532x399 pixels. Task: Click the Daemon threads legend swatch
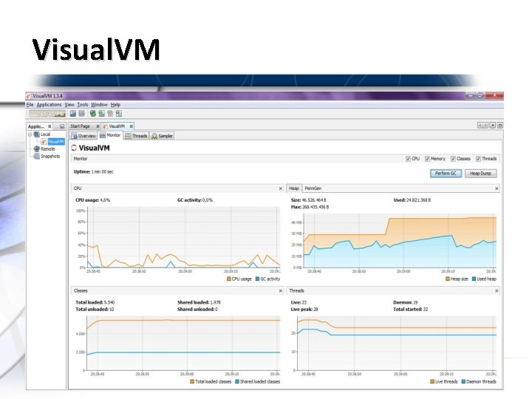pyautogui.click(x=463, y=382)
